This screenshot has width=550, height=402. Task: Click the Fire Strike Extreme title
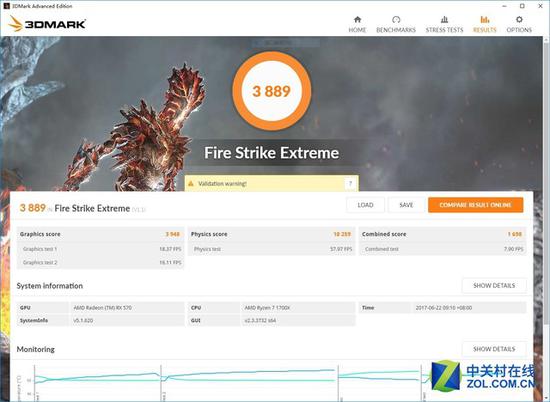tap(271, 153)
